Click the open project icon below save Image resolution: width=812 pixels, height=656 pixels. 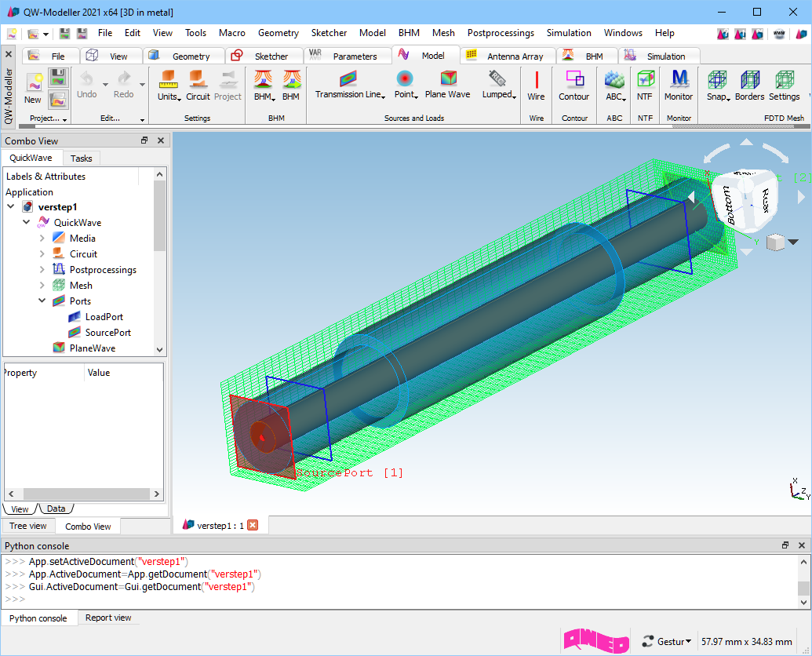click(59, 99)
